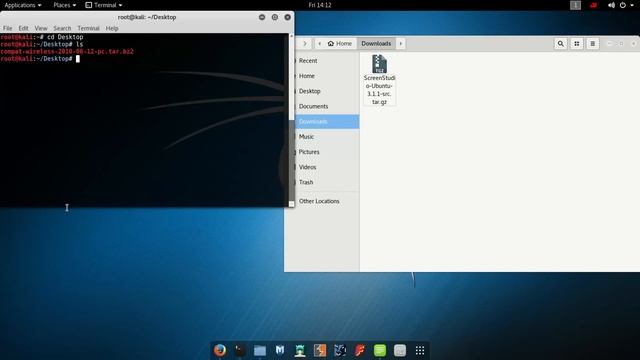Click the terminal prompt cursor line

click(x=40, y=59)
